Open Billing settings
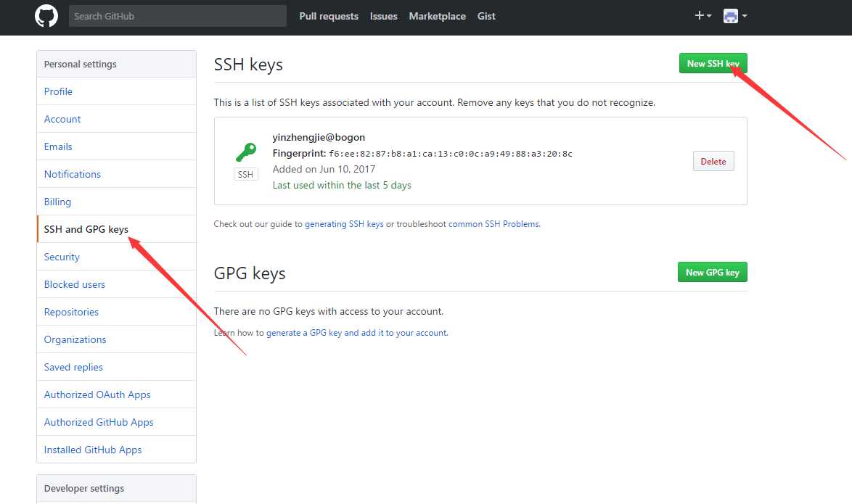This screenshot has height=504, width=852. pos(116,202)
